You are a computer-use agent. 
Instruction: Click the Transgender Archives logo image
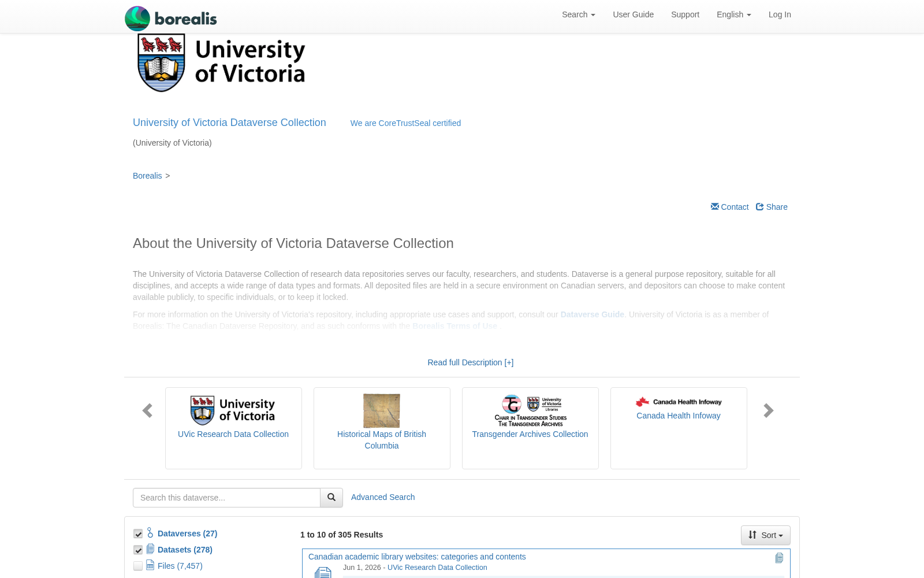pyautogui.click(x=530, y=410)
